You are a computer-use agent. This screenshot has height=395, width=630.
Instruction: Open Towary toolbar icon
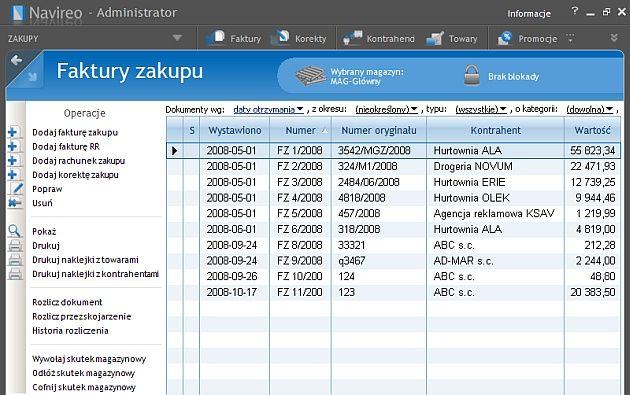tap(435, 38)
